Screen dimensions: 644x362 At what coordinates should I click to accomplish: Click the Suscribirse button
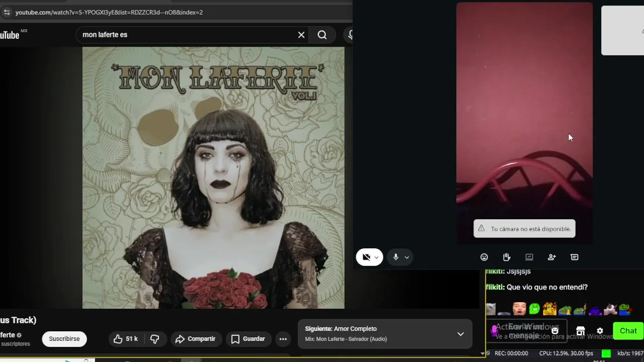[x=64, y=339]
